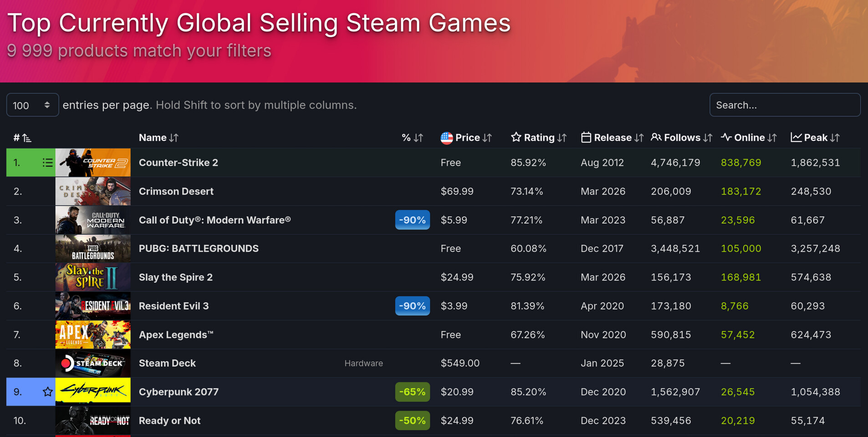Sort by the Rating column star icon

tap(516, 137)
